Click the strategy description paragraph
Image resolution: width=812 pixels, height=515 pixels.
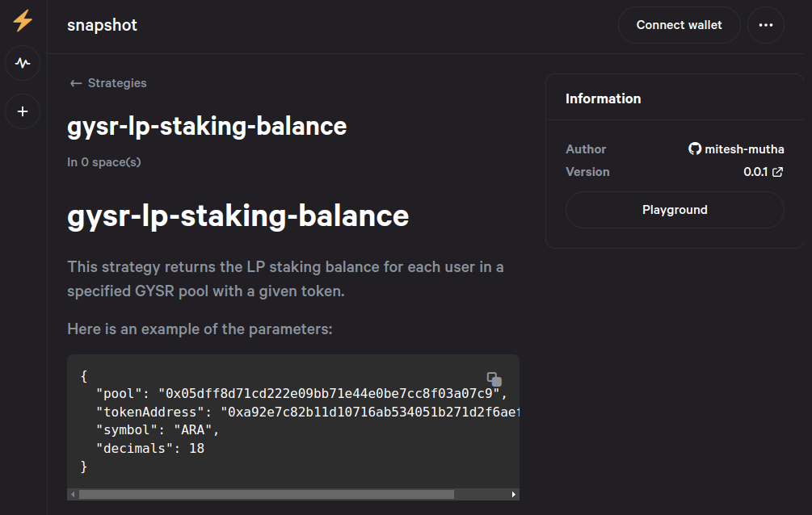point(285,279)
